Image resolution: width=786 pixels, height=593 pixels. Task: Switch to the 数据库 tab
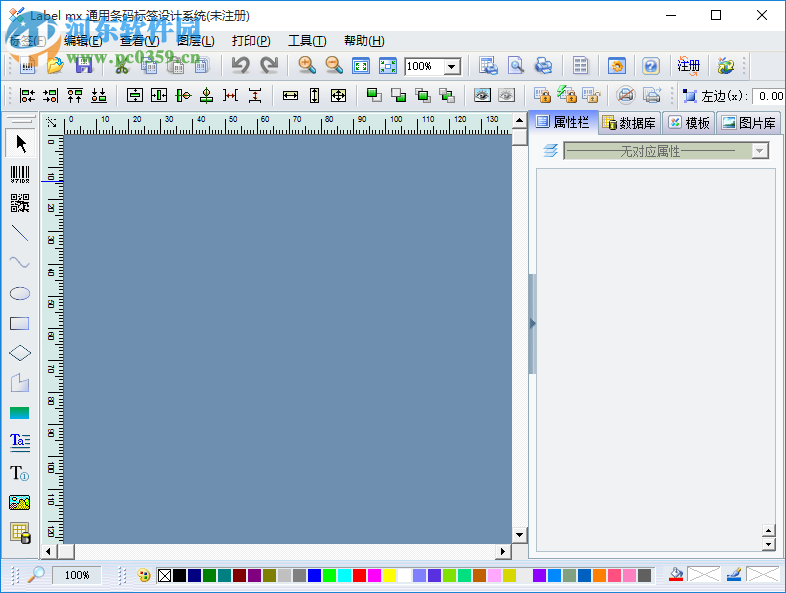click(x=630, y=123)
